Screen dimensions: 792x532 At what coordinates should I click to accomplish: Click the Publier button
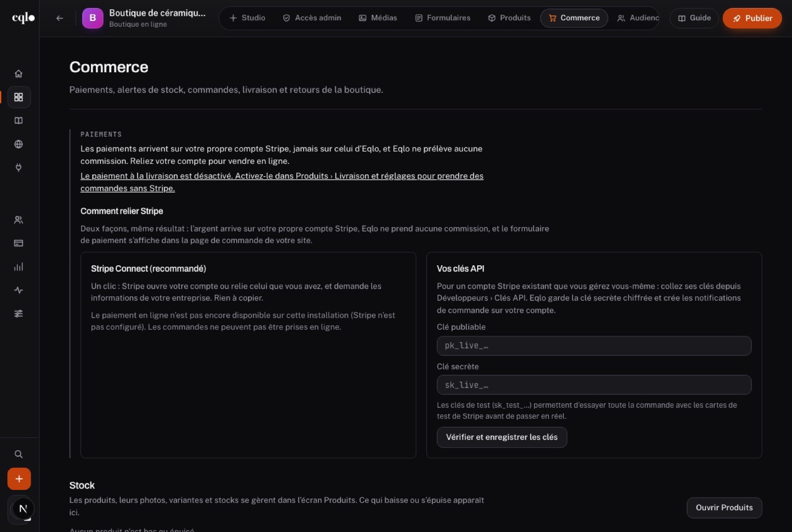point(752,18)
